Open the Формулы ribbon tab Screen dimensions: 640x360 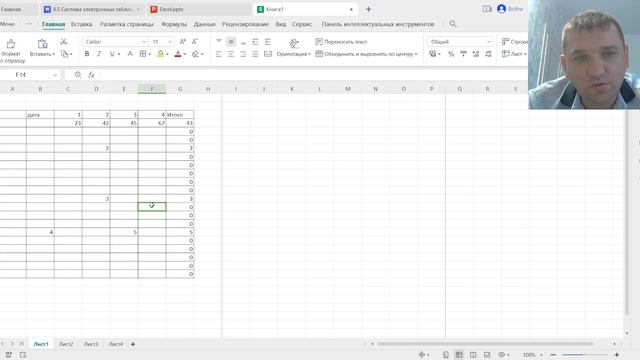point(174,24)
